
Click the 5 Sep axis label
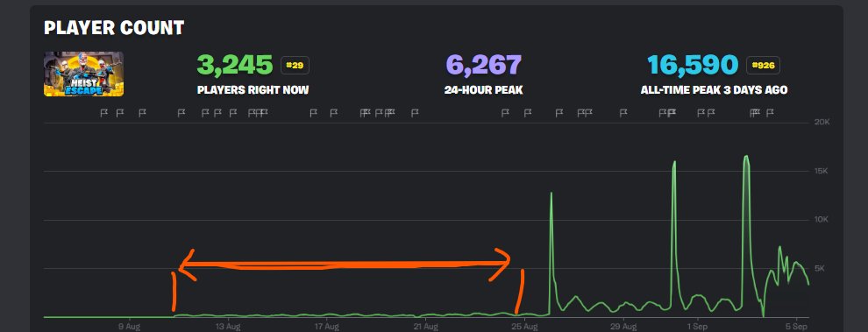(x=796, y=326)
